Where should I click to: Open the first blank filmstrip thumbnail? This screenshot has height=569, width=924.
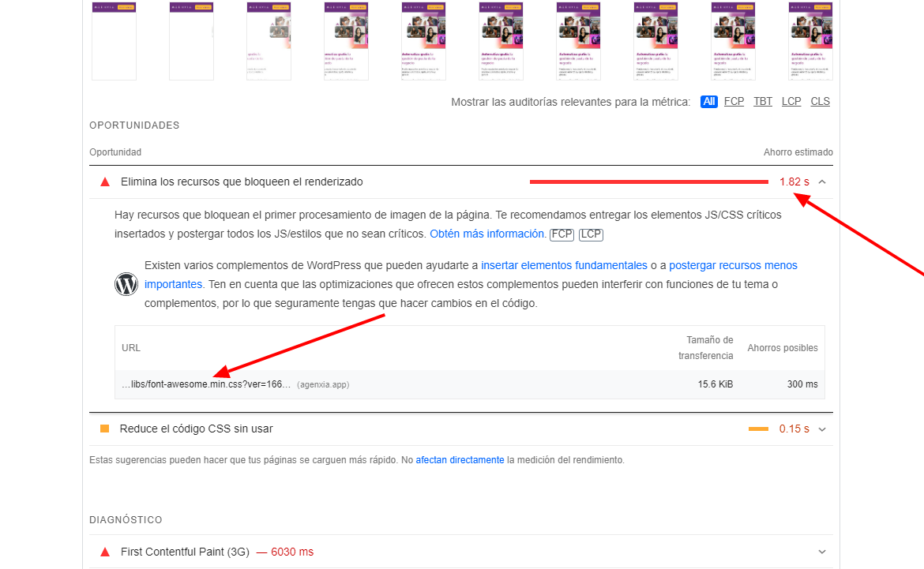click(114, 41)
